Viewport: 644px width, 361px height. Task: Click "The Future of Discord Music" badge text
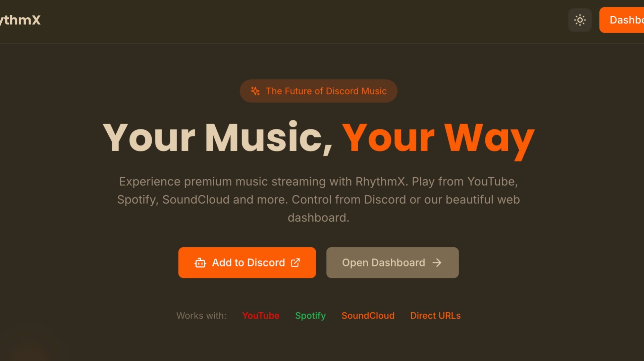point(326,91)
